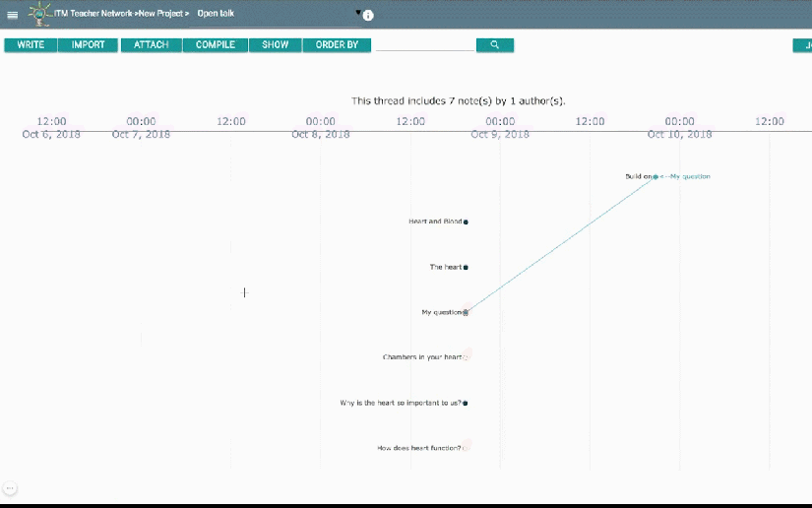Click the search text input field
812x508 pixels.
click(x=424, y=44)
